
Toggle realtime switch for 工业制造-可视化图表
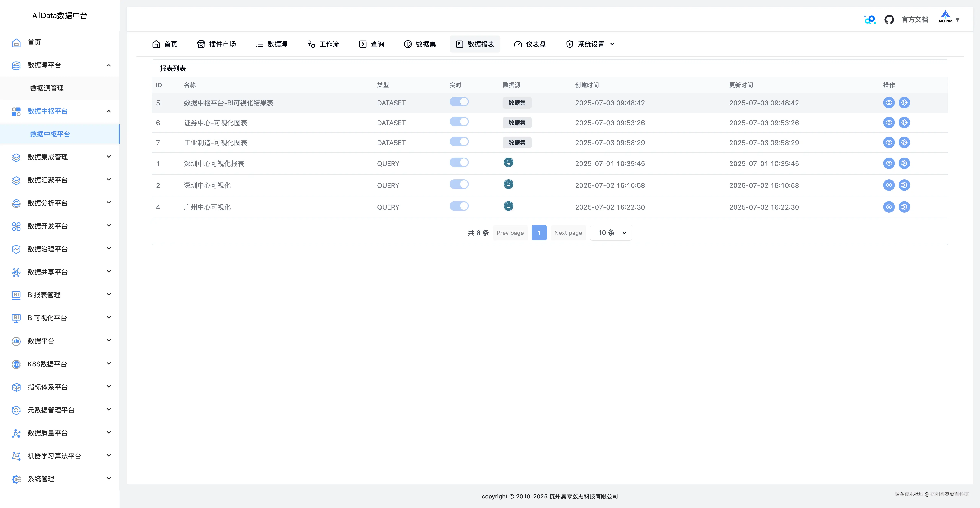click(x=459, y=142)
